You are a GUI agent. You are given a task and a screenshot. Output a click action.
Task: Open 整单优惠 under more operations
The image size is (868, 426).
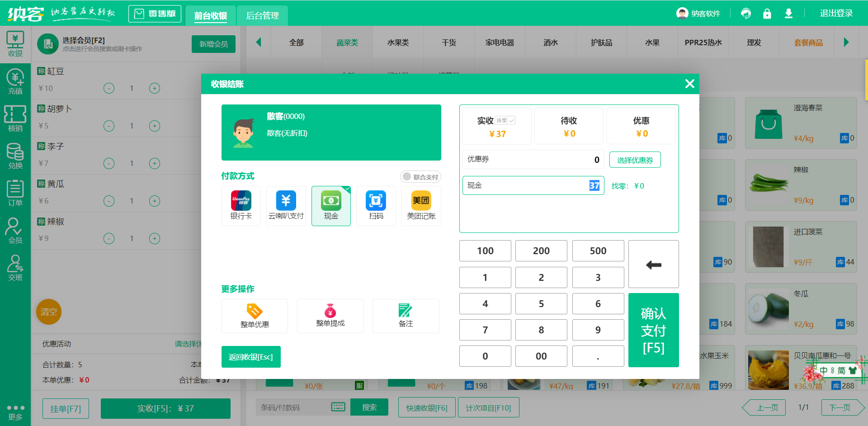coord(255,316)
